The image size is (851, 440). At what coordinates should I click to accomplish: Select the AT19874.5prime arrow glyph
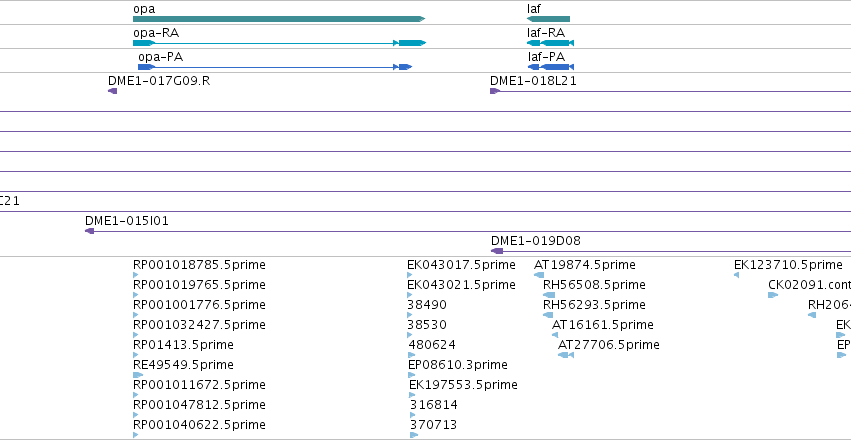[538, 275]
